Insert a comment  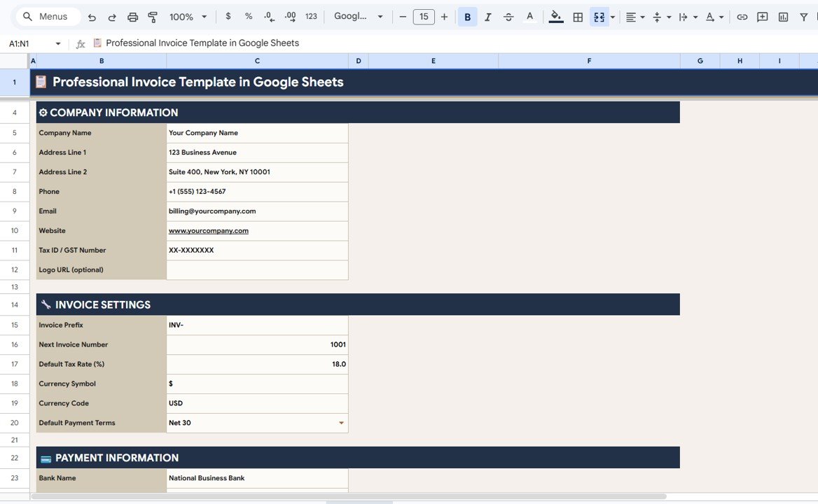pyautogui.click(x=762, y=16)
